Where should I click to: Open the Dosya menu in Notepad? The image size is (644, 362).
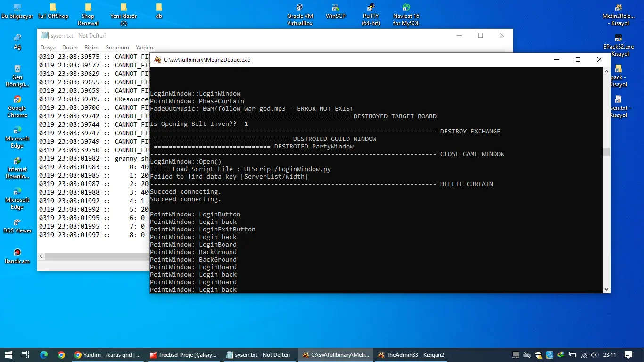coord(48,48)
